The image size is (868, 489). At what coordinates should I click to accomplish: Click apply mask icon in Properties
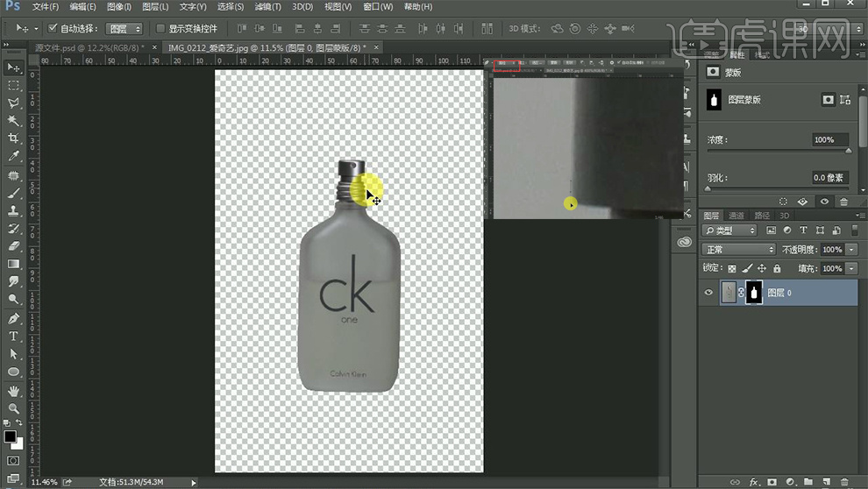[802, 202]
